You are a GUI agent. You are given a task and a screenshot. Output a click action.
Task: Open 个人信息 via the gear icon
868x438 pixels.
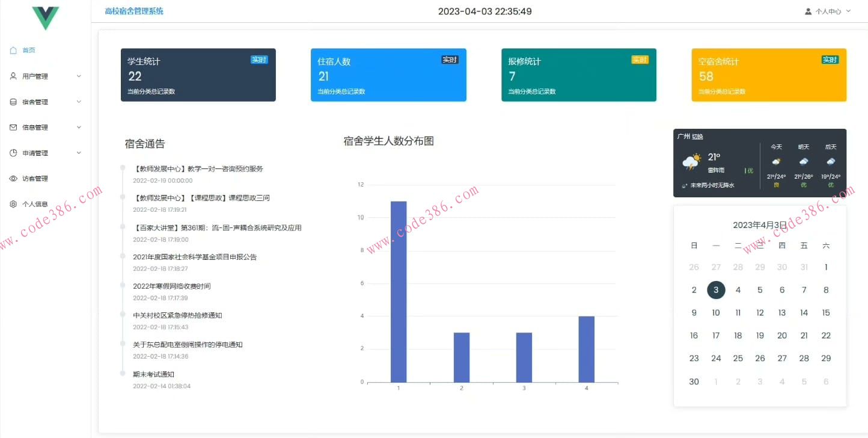coord(14,203)
